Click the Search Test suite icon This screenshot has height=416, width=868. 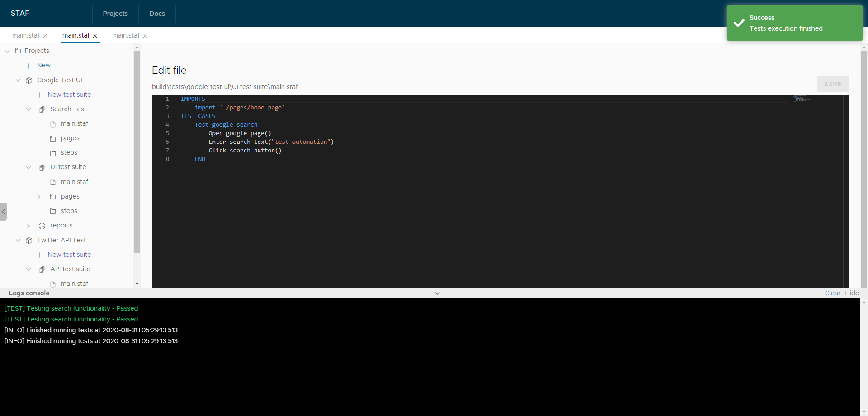pyautogui.click(x=42, y=109)
